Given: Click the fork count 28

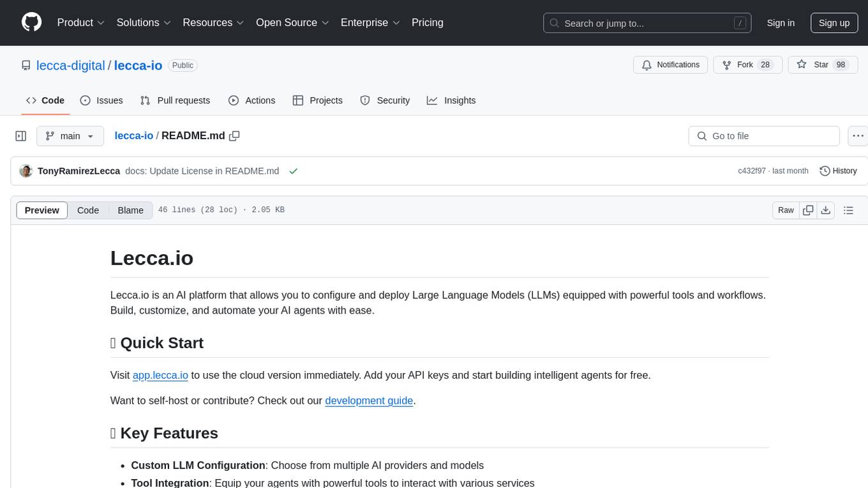Looking at the screenshot, I should click(765, 65).
